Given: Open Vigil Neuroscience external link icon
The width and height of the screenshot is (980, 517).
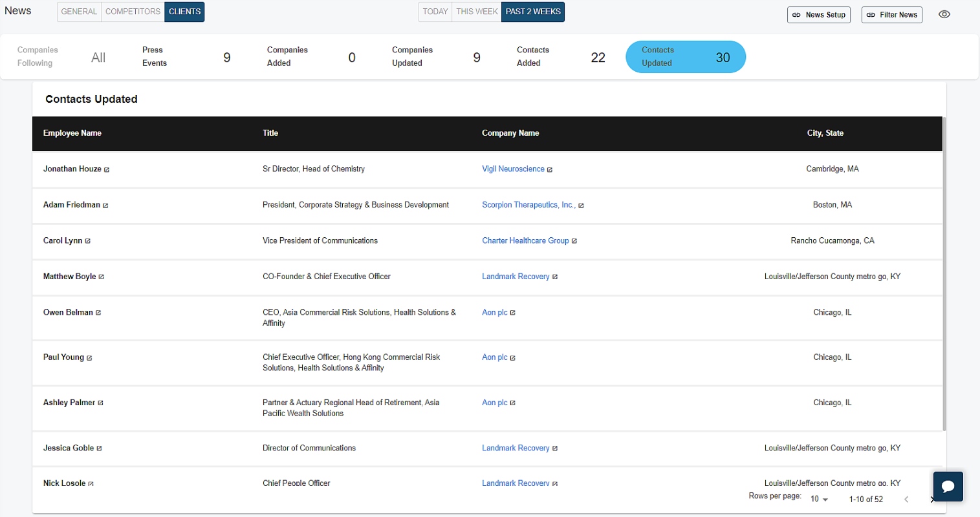Looking at the screenshot, I should click(x=550, y=170).
